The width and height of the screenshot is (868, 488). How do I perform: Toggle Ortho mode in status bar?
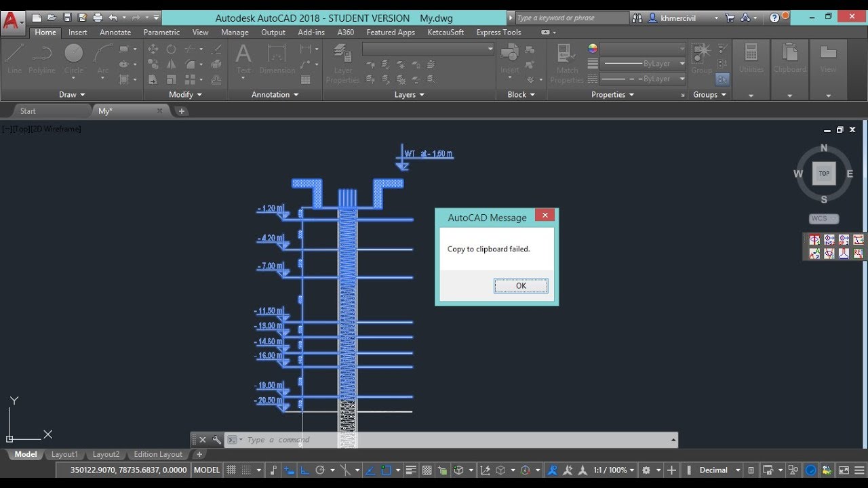click(x=304, y=470)
